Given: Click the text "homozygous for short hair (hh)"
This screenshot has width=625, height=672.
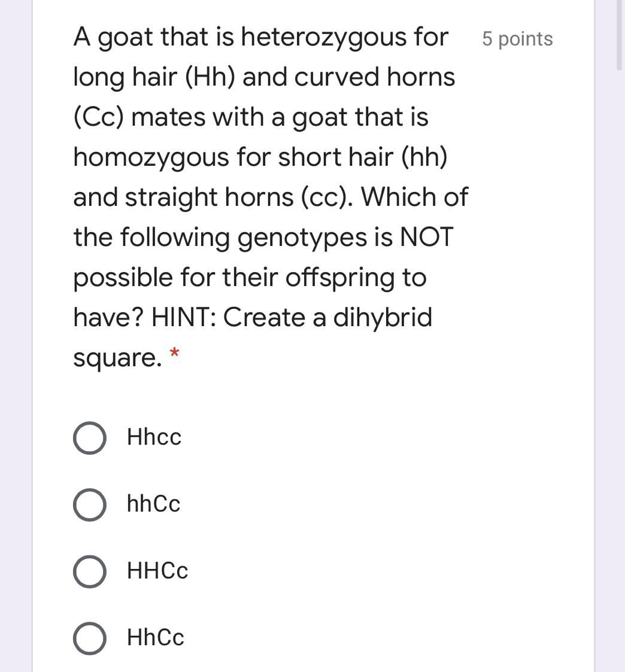Looking at the screenshot, I should [x=260, y=157].
